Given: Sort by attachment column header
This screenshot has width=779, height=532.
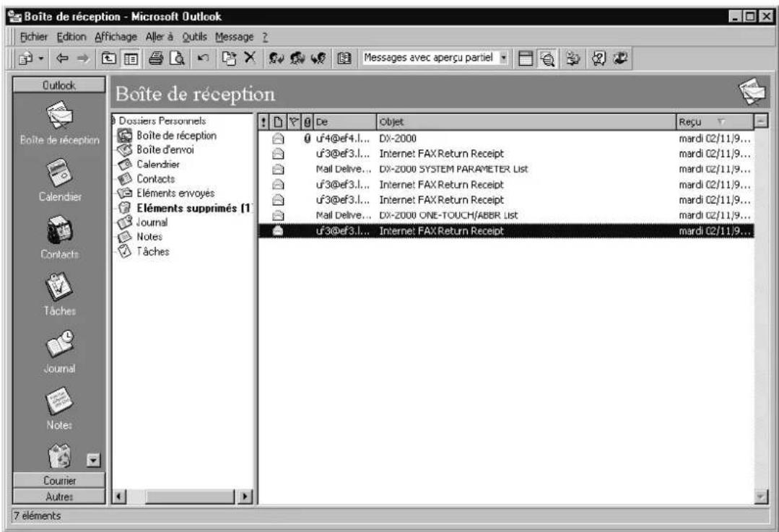Looking at the screenshot, I should point(308,122).
